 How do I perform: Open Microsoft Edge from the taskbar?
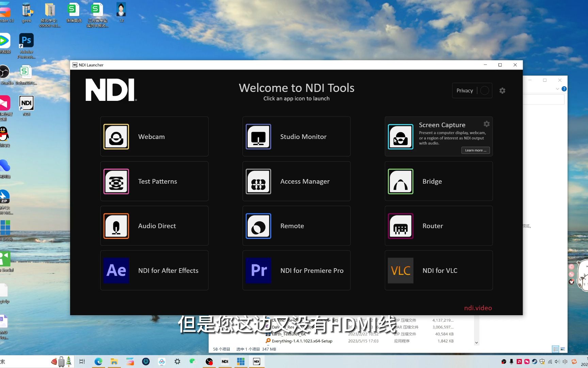[98, 362]
